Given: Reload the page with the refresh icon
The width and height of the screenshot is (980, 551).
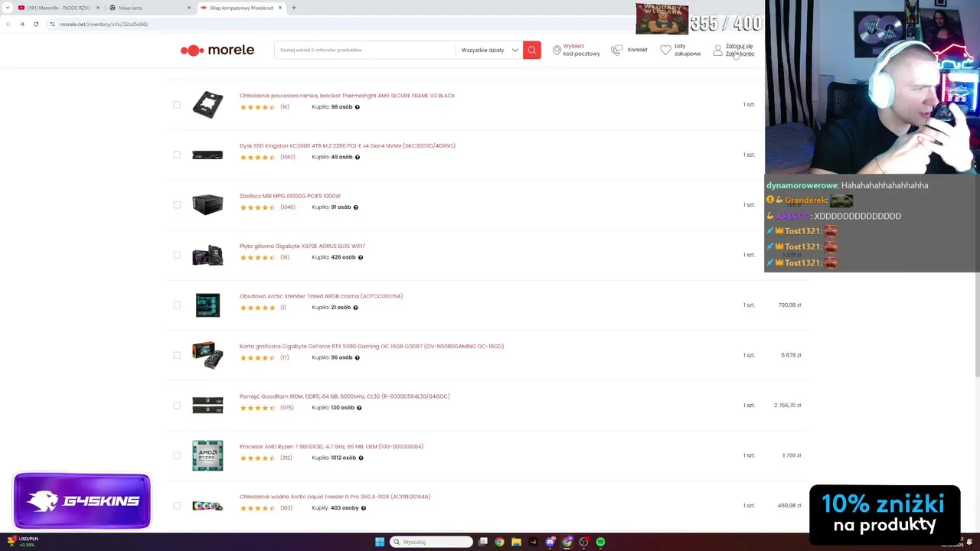Looking at the screenshot, I should 36,24.
